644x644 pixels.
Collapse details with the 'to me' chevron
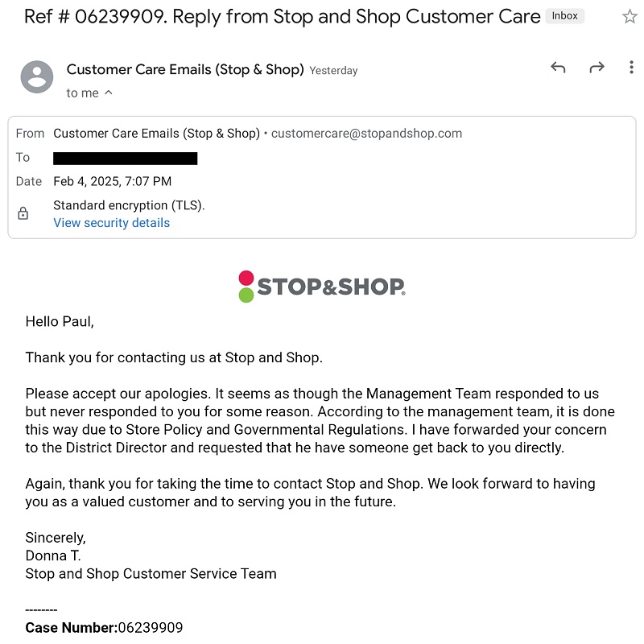109,93
